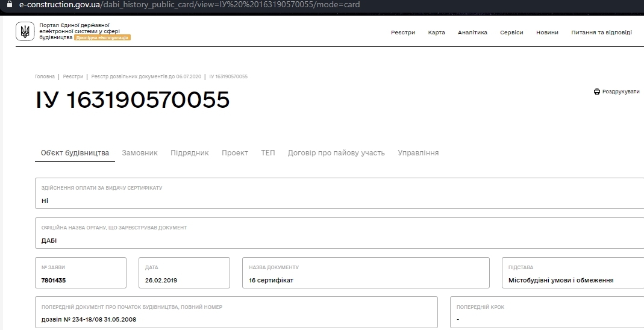
Task: Open the Аналітика menu item
Action: click(472, 33)
